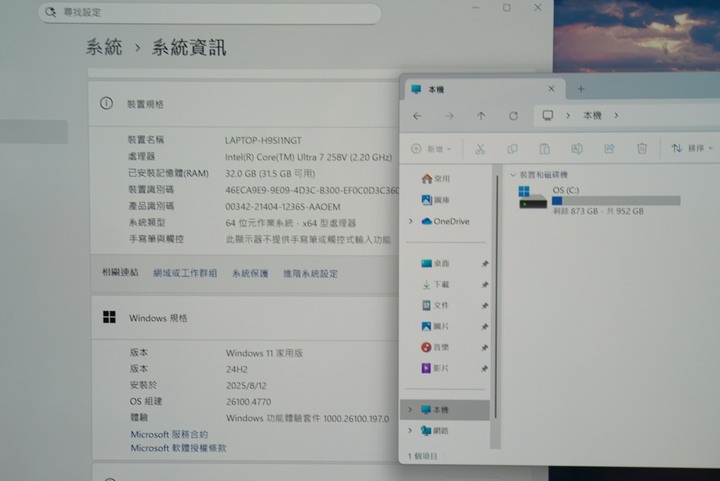This screenshot has width=720, height=481.
Task: Go back in File Explorer
Action: [417, 116]
